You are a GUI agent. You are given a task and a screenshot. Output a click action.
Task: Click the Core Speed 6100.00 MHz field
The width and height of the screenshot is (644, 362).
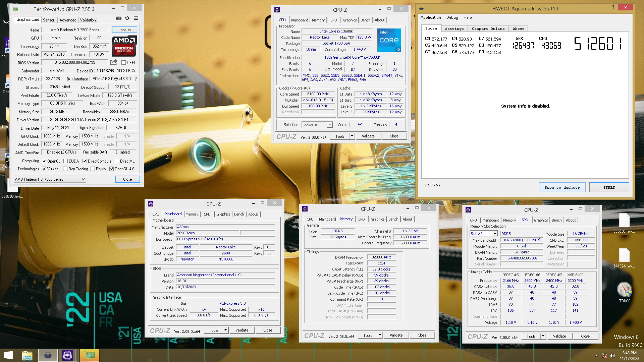click(x=318, y=94)
